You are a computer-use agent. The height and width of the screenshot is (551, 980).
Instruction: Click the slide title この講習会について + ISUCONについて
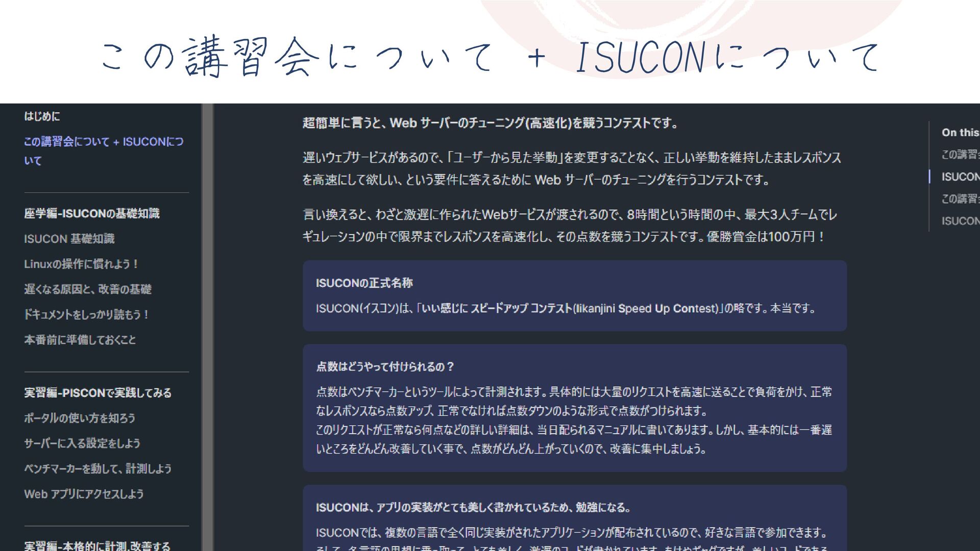490,56
